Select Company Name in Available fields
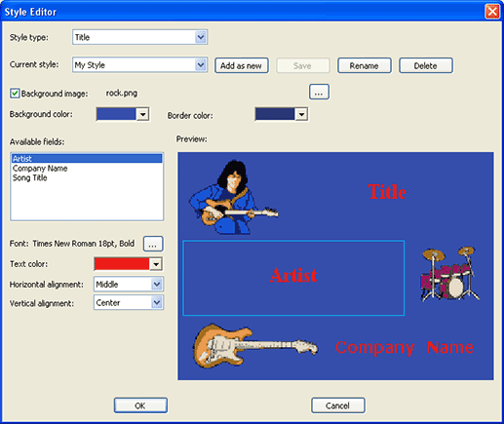The image size is (504, 424). tap(87, 169)
